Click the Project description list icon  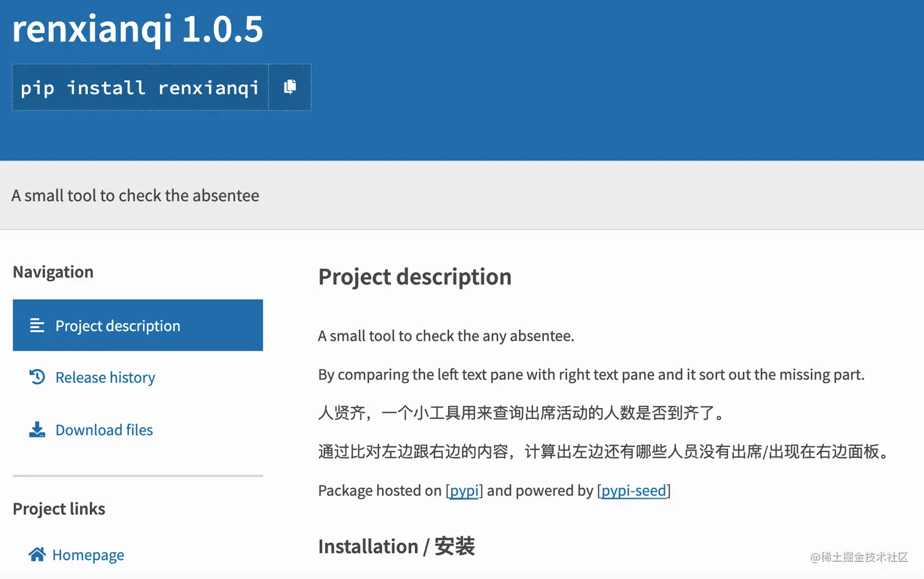pyautogui.click(x=37, y=326)
